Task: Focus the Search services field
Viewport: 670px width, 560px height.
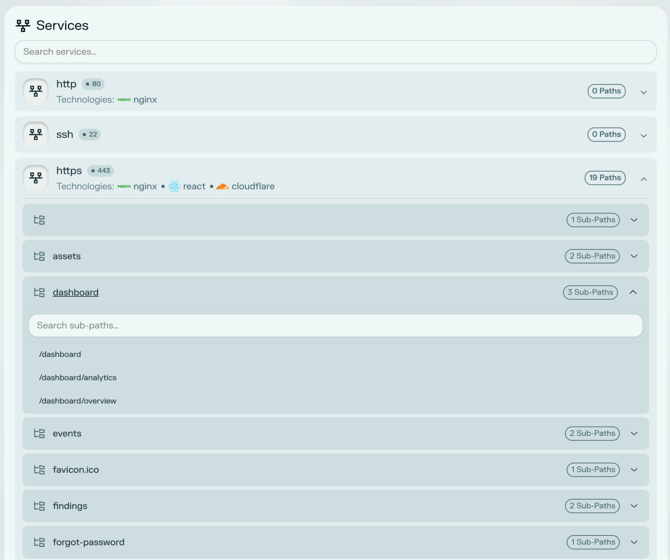Action: [335, 52]
